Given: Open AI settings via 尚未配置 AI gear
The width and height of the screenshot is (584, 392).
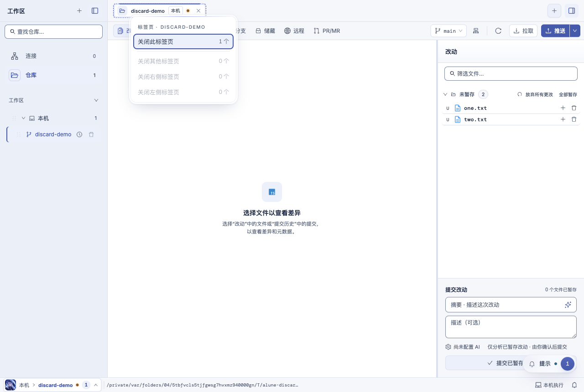Looking at the screenshot, I should [463, 347].
